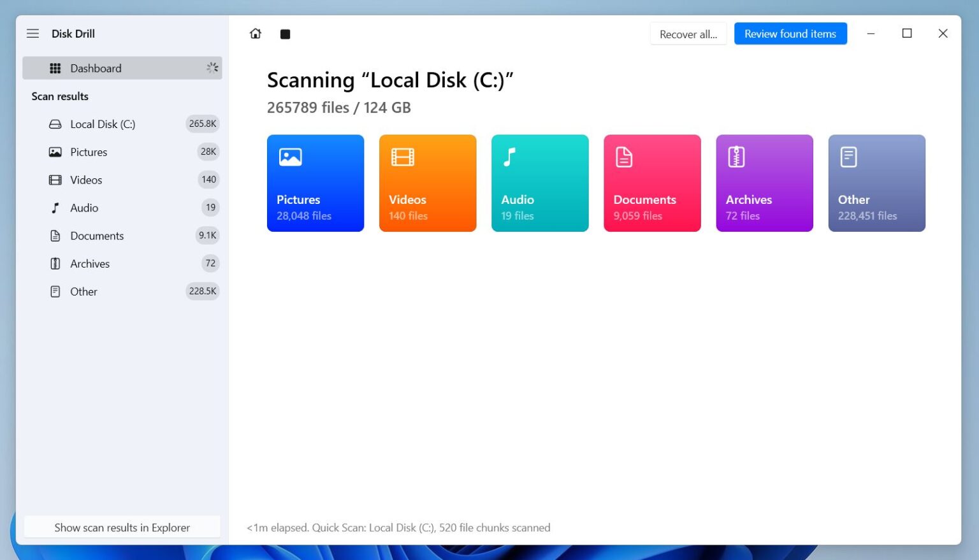
Task: Click the spinning progress indicator next to Dashboard
Action: 212,68
